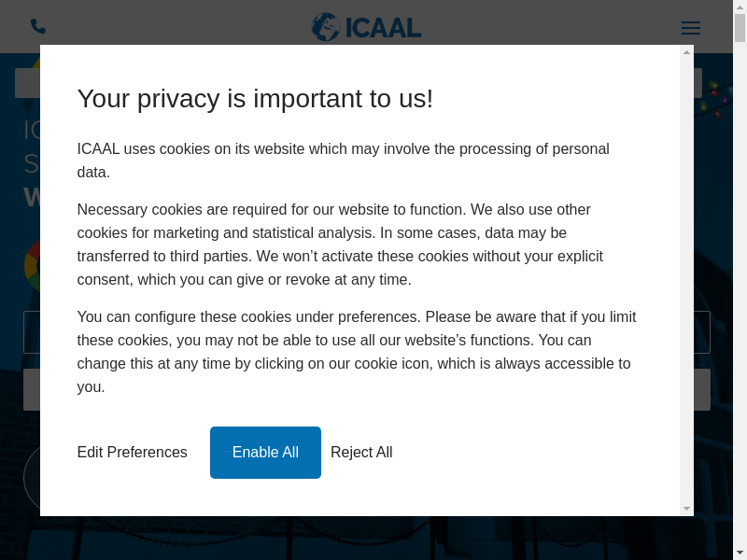Click the phone call icon
Screen dimensions: 747x560
[38, 26]
